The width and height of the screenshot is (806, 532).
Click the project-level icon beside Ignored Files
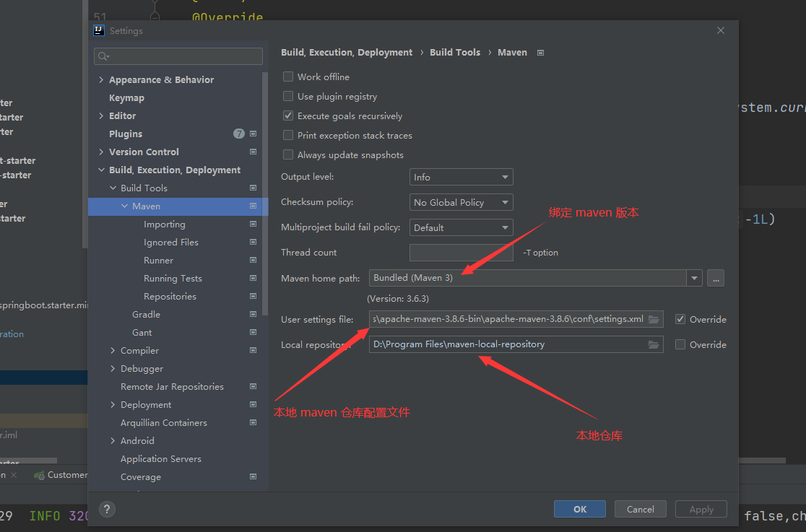(253, 242)
